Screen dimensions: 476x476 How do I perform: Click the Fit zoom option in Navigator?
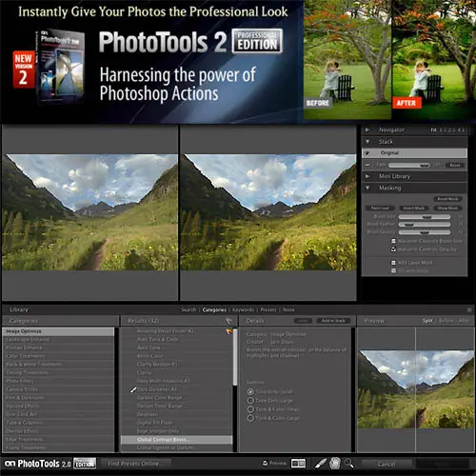[x=433, y=129]
